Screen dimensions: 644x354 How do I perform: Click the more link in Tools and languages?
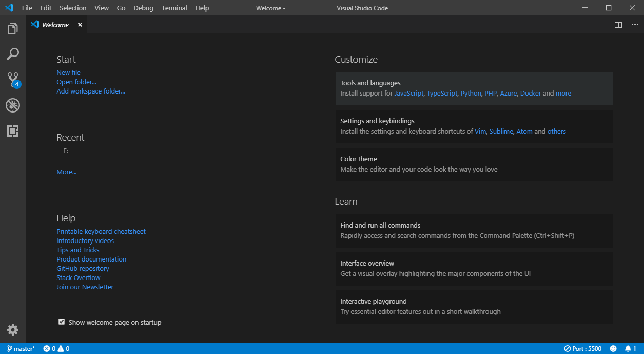(x=563, y=94)
